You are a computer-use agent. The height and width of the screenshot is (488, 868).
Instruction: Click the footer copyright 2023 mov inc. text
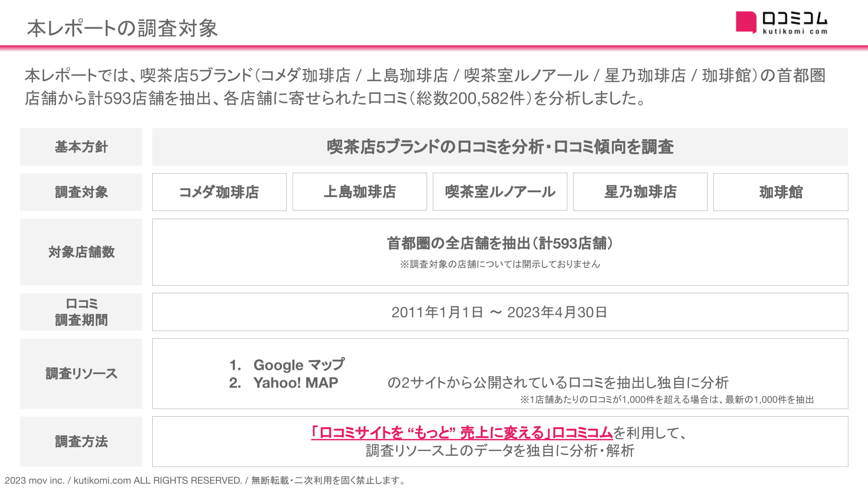(x=205, y=480)
